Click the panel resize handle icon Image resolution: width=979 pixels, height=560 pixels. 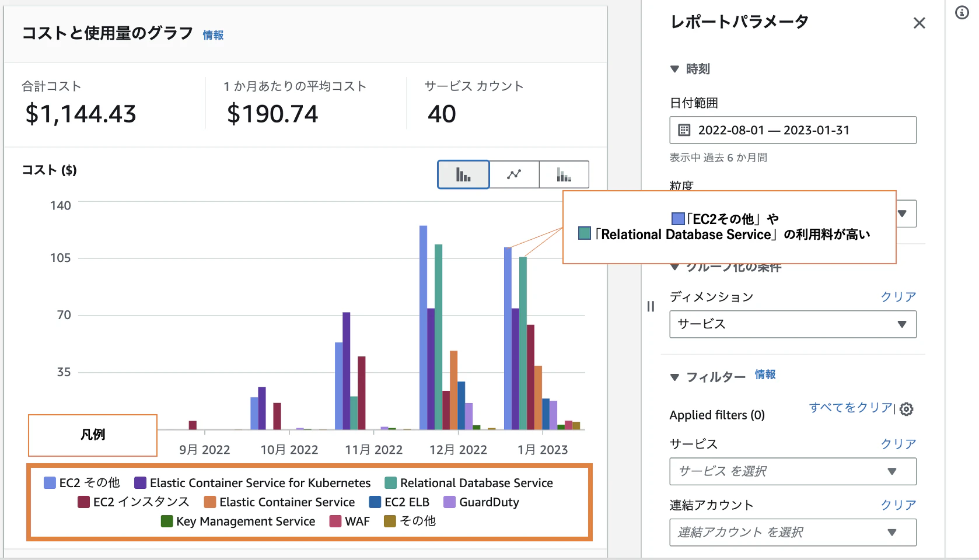[x=651, y=306]
